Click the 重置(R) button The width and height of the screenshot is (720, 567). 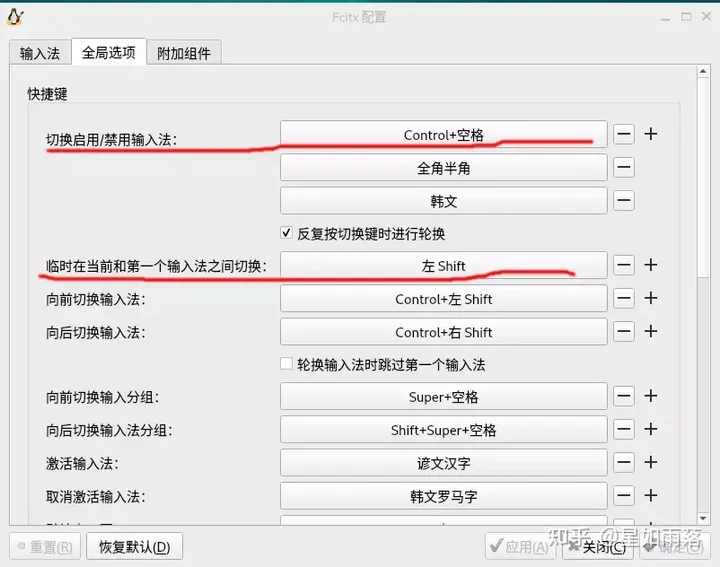click(x=45, y=546)
